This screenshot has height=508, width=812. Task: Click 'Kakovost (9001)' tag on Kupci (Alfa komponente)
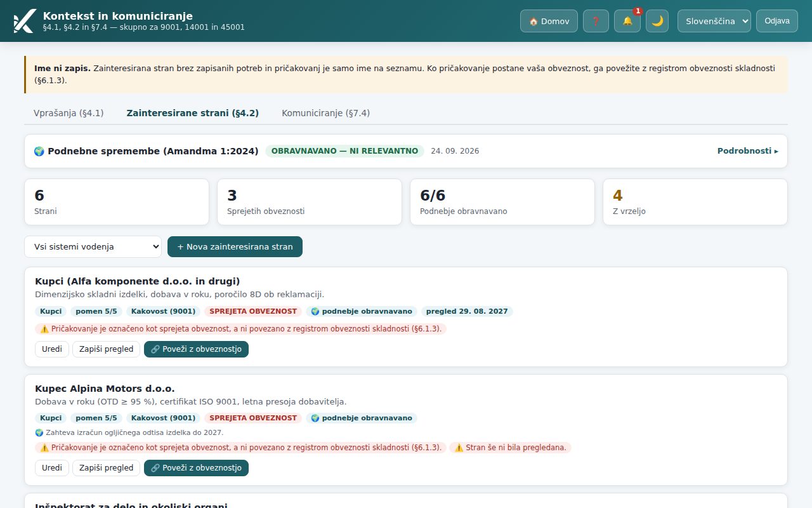163,311
